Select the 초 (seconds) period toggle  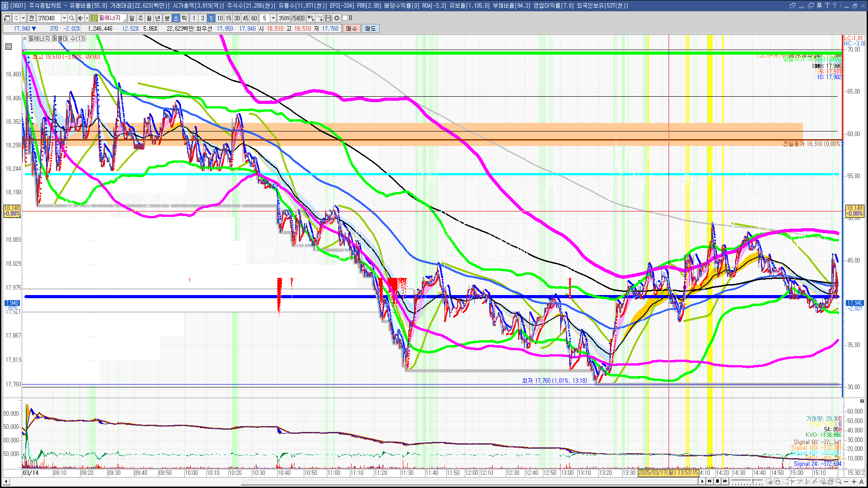[176, 18]
